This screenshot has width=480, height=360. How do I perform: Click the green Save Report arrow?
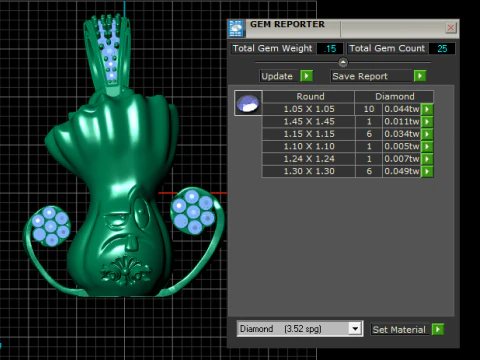420,76
